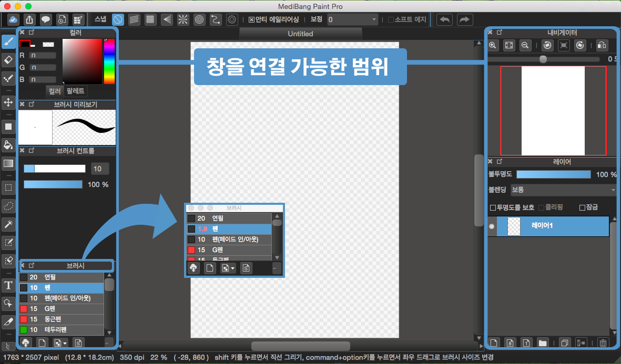Check the protect alpha checkbox
621x364 pixels.
pyautogui.click(x=493, y=207)
